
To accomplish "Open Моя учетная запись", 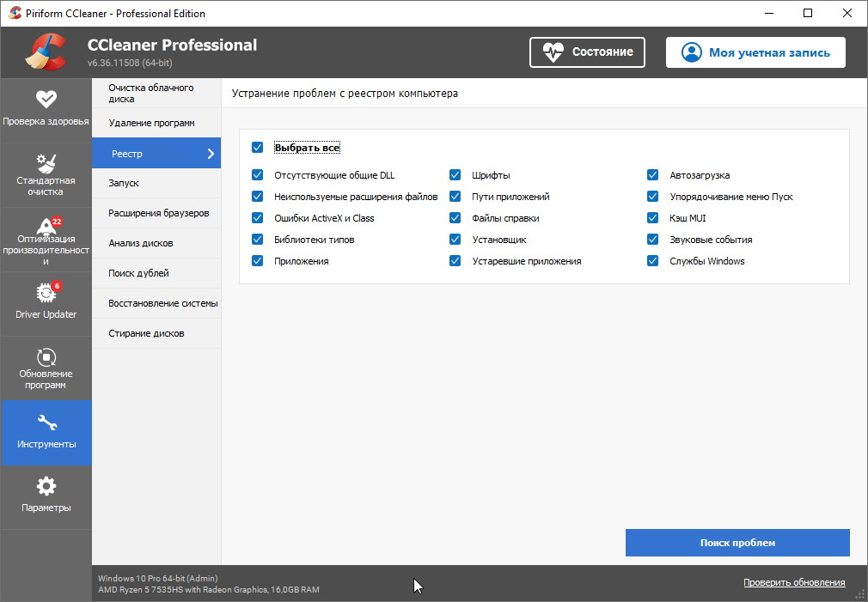I will [755, 52].
